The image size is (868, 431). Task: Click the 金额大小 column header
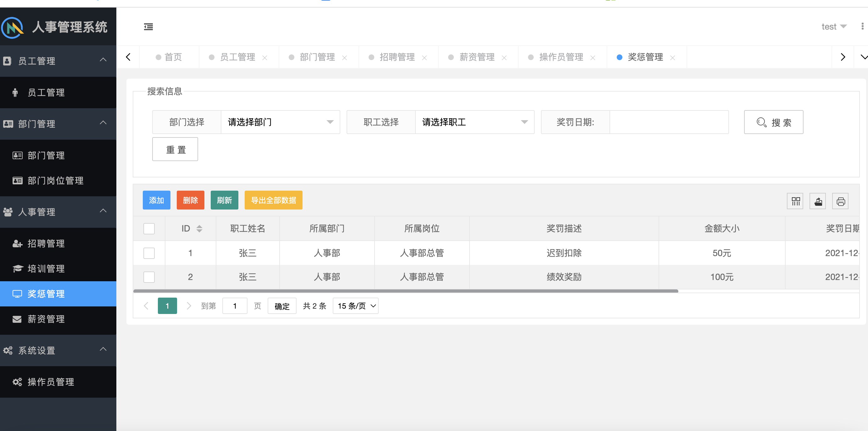(722, 228)
